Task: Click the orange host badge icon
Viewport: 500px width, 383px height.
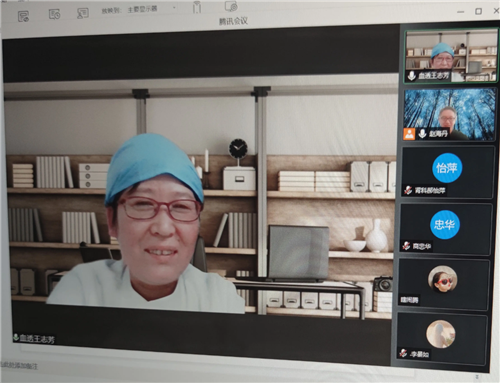Action: (409, 134)
